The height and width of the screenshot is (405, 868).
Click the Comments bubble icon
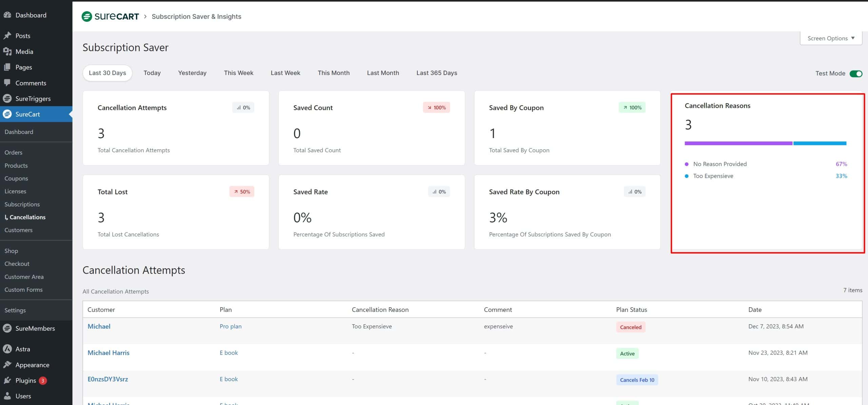pos(7,83)
